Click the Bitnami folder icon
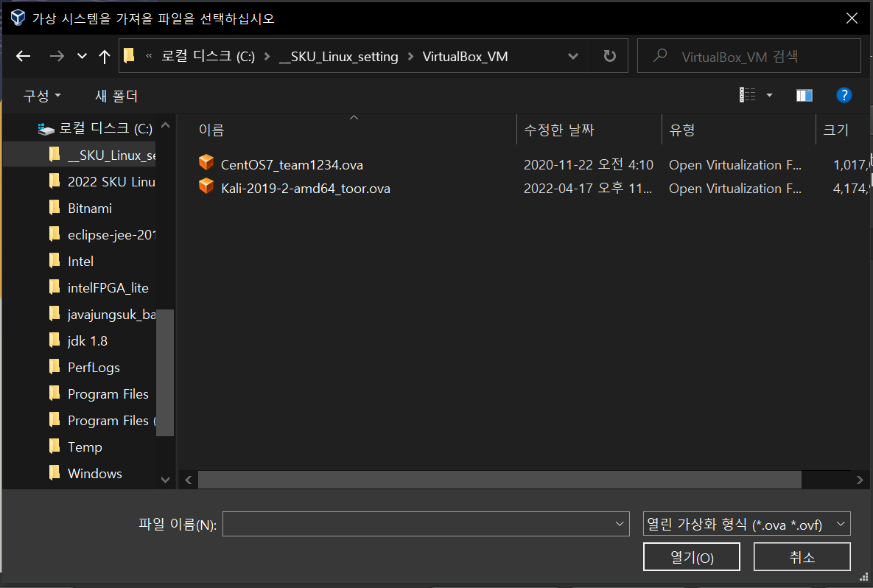Screen dimensions: 873x588 coord(55,208)
